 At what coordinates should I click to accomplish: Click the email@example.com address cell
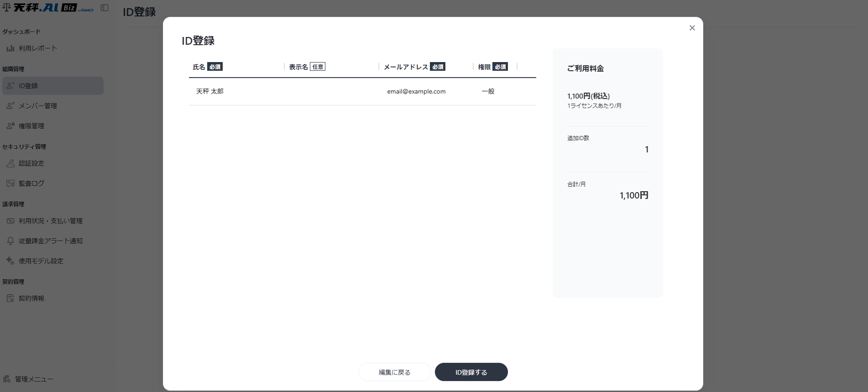pyautogui.click(x=416, y=91)
